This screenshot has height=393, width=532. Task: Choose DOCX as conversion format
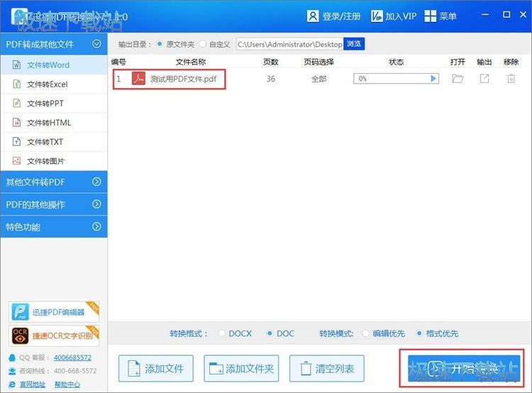coord(221,333)
